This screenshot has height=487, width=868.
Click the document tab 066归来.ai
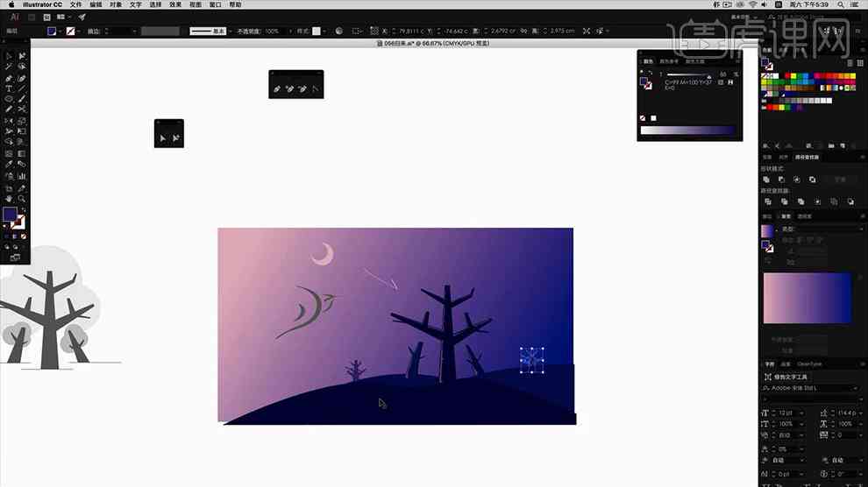[x=433, y=43]
